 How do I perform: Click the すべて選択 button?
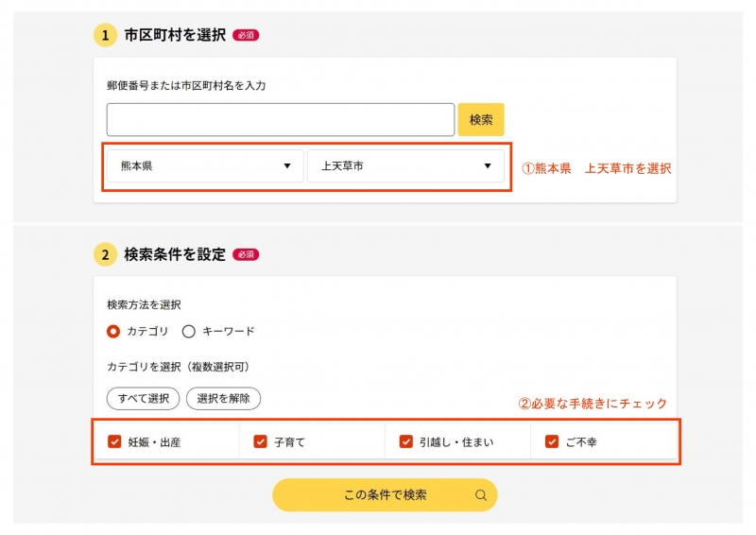tap(143, 399)
